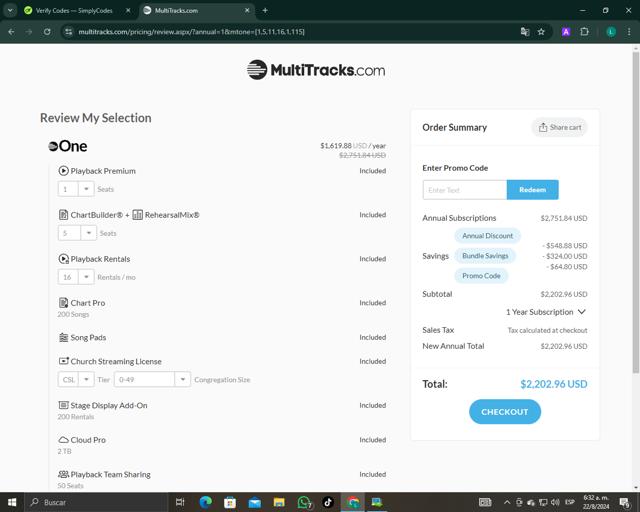The width and height of the screenshot is (640, 512).
Task: Click the Review My Selection heading
Action: click(96, 118)
